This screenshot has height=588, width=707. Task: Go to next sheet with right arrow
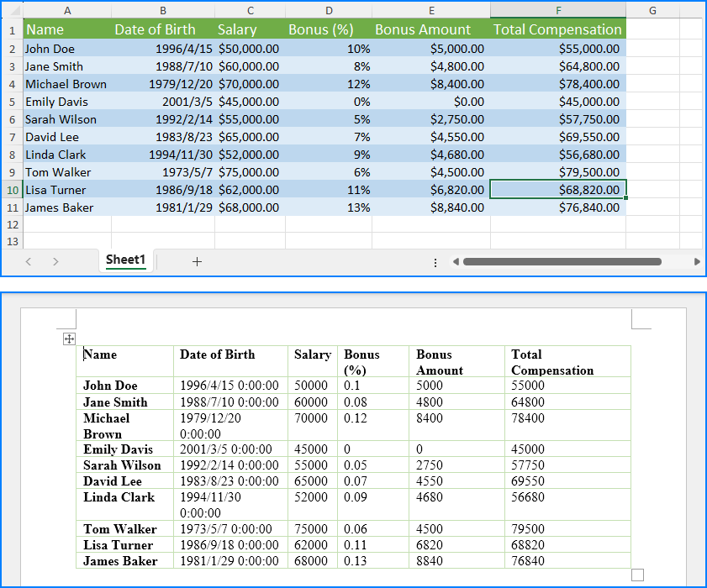(x=55, y=261)
